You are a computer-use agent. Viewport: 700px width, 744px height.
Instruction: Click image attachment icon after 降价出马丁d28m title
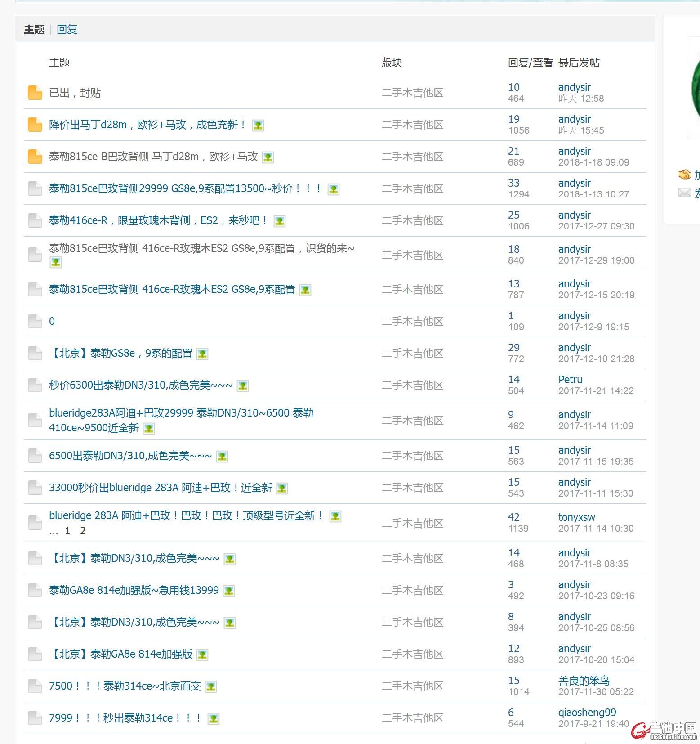point(258,125)
